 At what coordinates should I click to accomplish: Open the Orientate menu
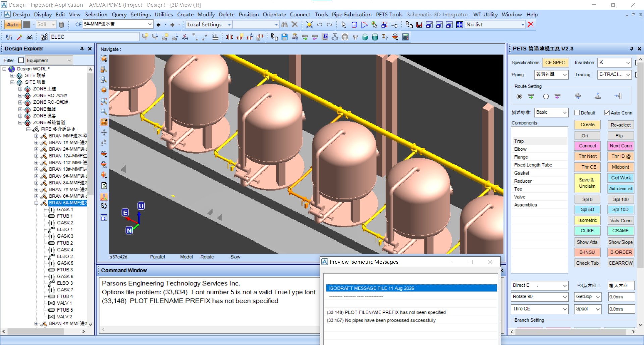274,14
